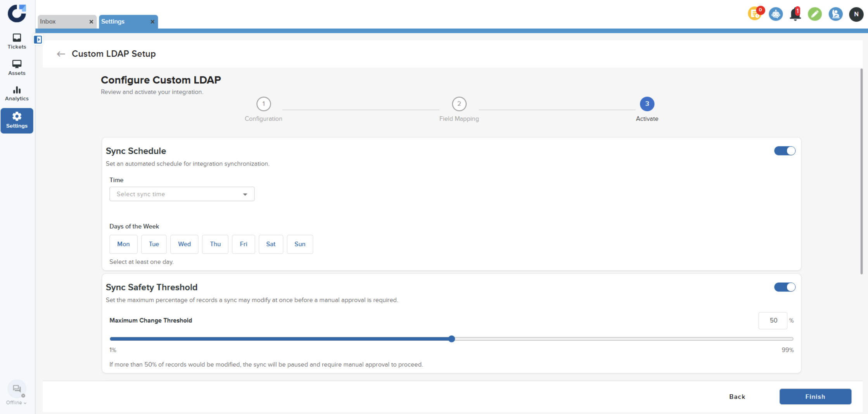Open the Select sync time dropdown

[x=182, y=194]
